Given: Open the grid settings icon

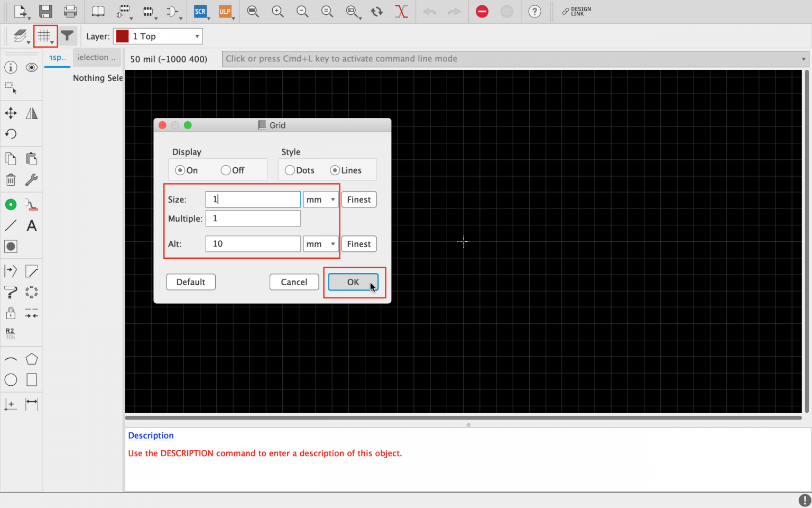Looking at the screenshot, I should [x=44, y=35].
